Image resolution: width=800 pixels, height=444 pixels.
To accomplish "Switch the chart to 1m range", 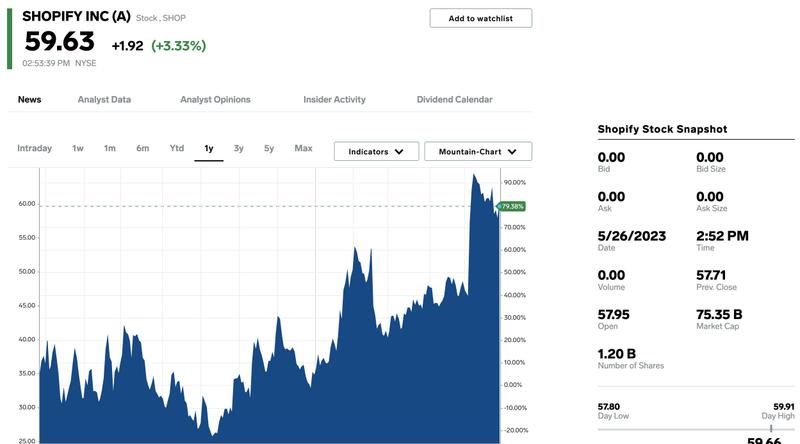I will 110,148.
